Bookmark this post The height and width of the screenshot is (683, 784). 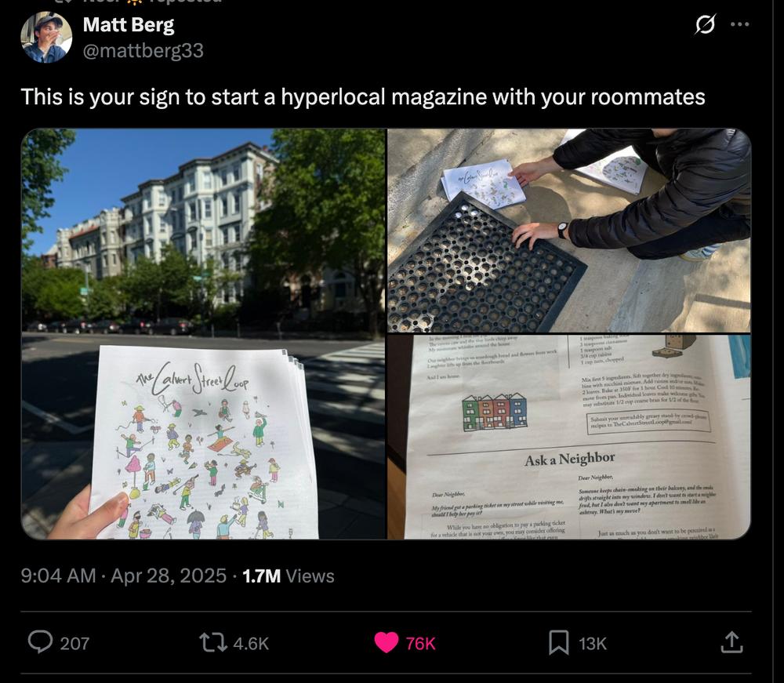(x=558, y=642)
